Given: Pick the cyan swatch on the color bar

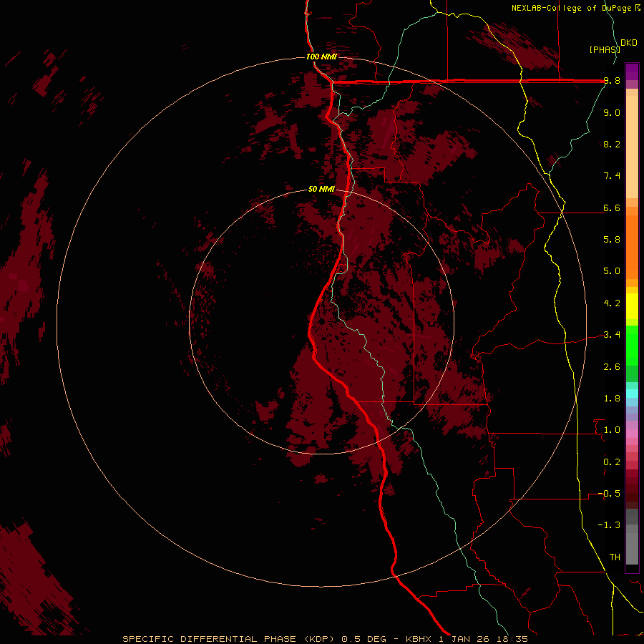Looking at the screenshot, I should (632, 394).
